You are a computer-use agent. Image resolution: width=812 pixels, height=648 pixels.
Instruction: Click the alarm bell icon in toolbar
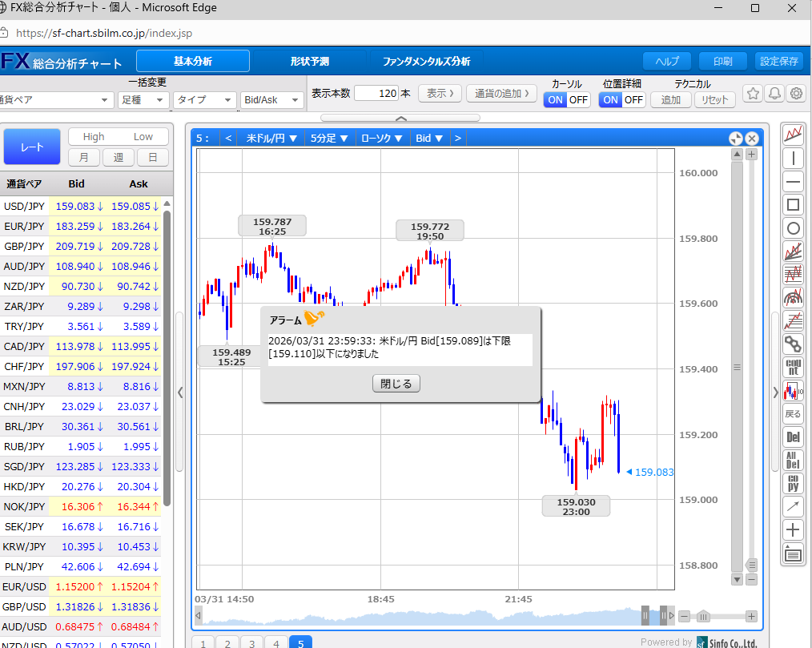tap(774, 95)
